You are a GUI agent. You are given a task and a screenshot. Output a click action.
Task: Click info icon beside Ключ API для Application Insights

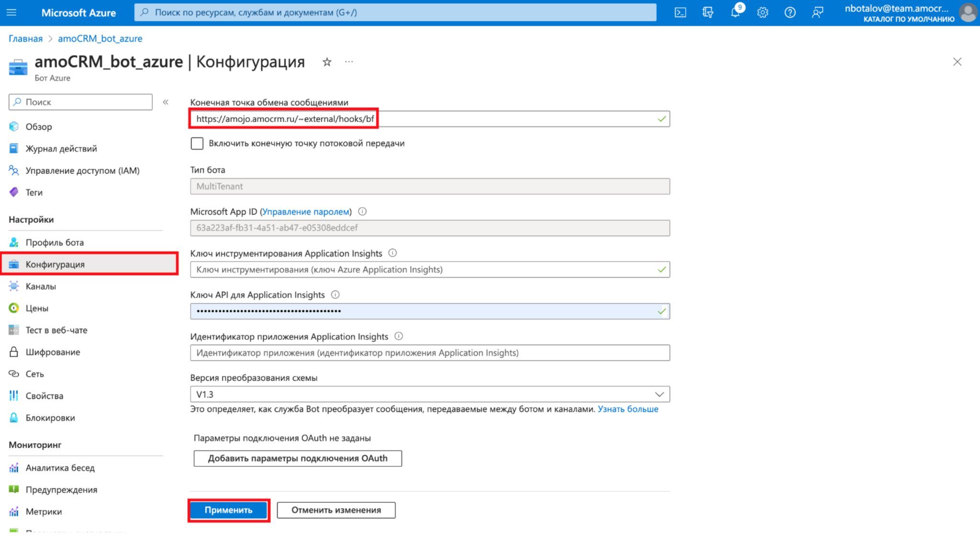335,295
